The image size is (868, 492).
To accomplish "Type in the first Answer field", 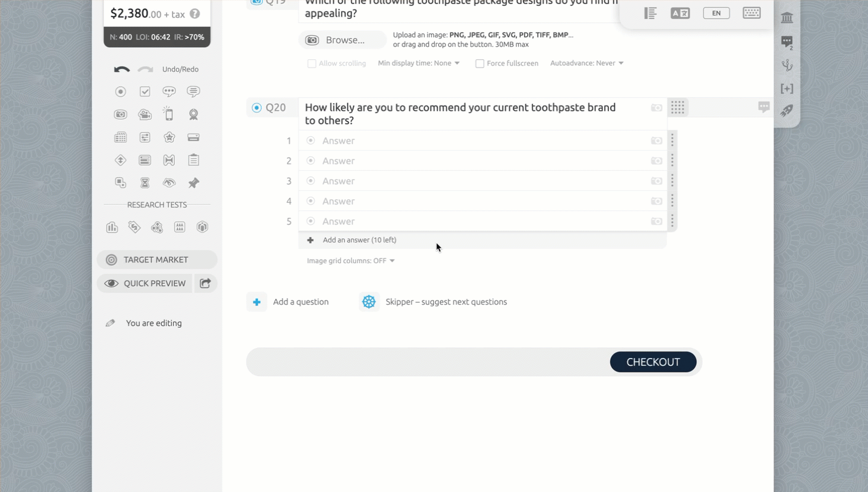I will pyautogui.click(x=474, y=140).
